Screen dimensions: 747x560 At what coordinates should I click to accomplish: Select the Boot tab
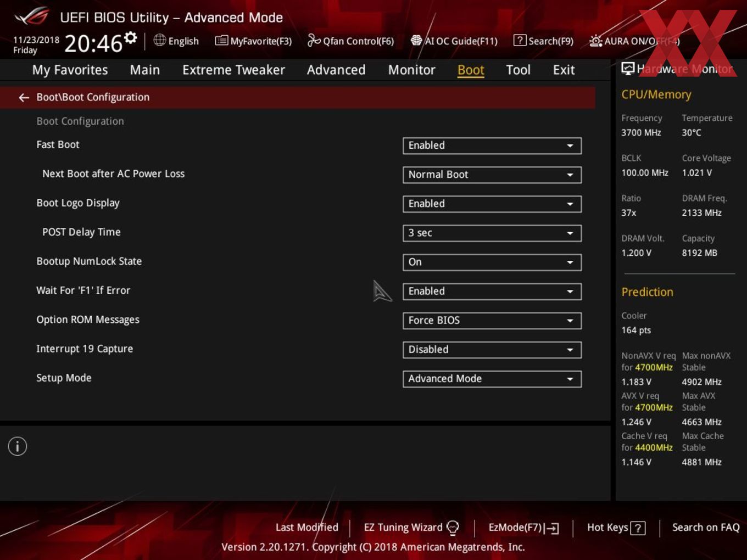point(471,70)
